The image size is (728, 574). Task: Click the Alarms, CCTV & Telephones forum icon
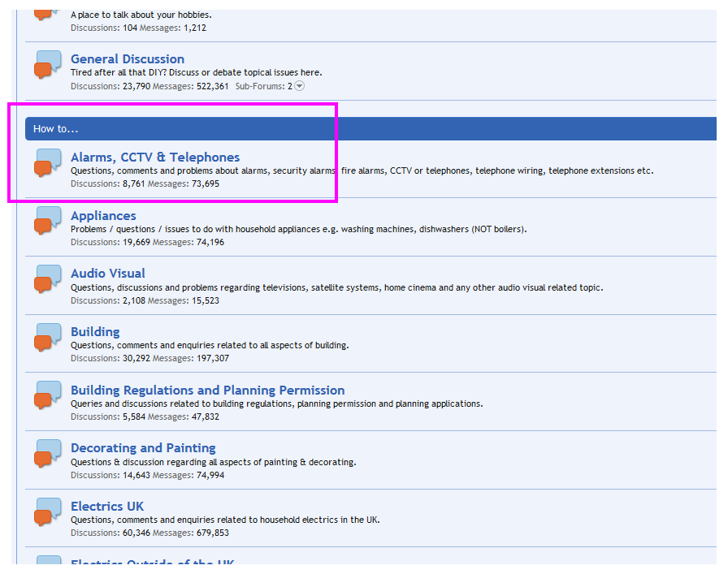click(x=47, y=163)
